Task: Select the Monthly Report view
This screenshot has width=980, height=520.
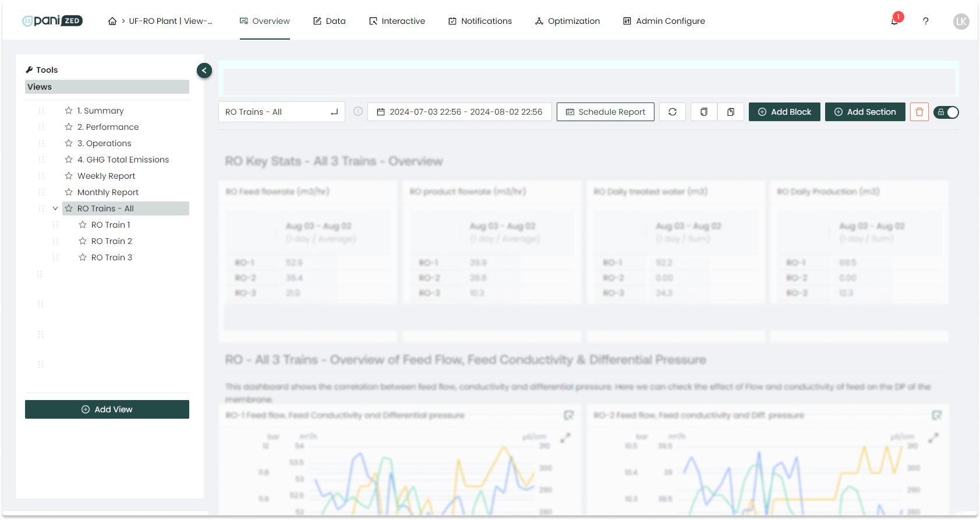Action: pos(108,192)
